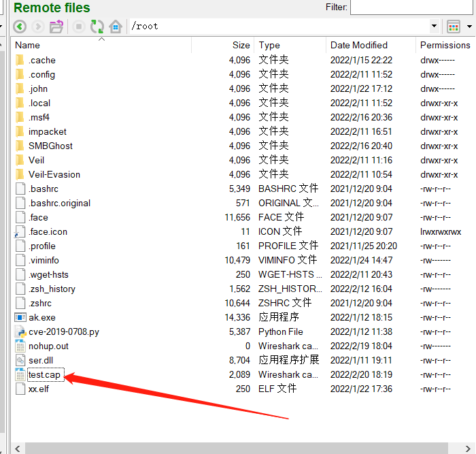Click the xx.elf file icon

[x=20, y=389]
